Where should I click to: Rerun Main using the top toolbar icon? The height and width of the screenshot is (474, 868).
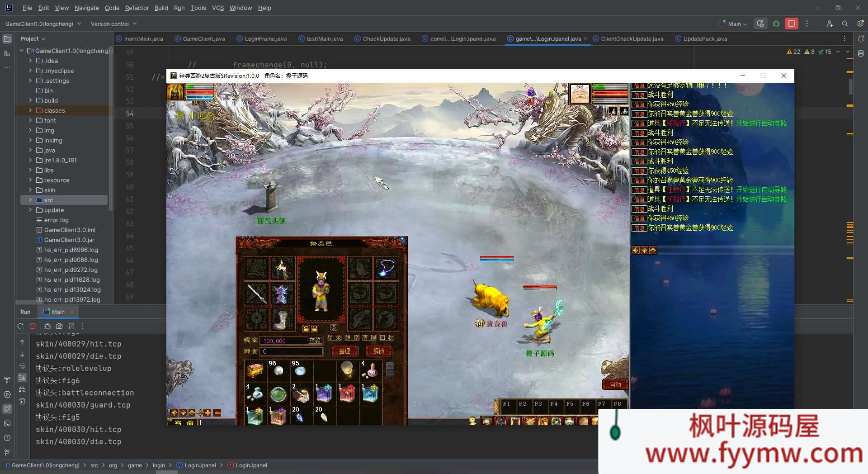(x=760, y=24)
